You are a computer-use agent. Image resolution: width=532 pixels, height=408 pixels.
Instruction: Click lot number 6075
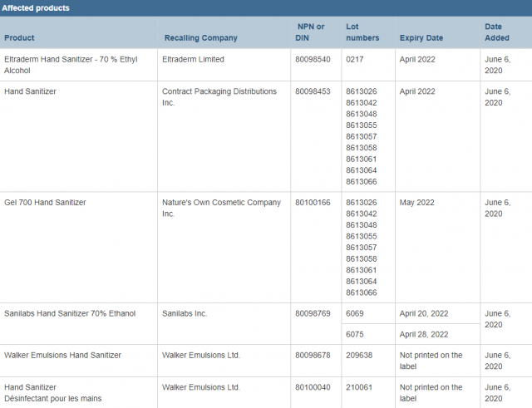pos(355,334)
